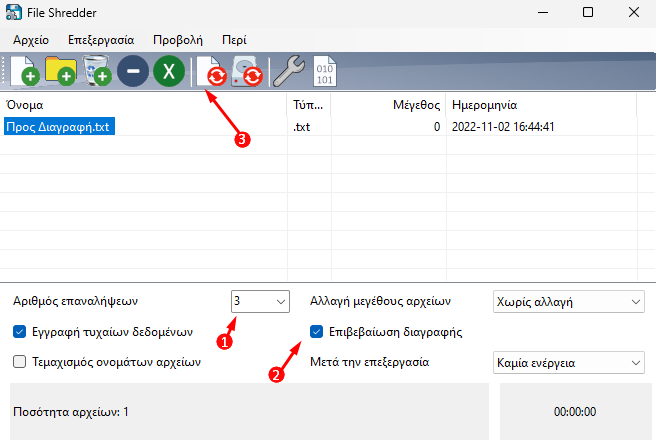Clear the list with green X icon
The image size is (656, 446).
tap(169, 71)
